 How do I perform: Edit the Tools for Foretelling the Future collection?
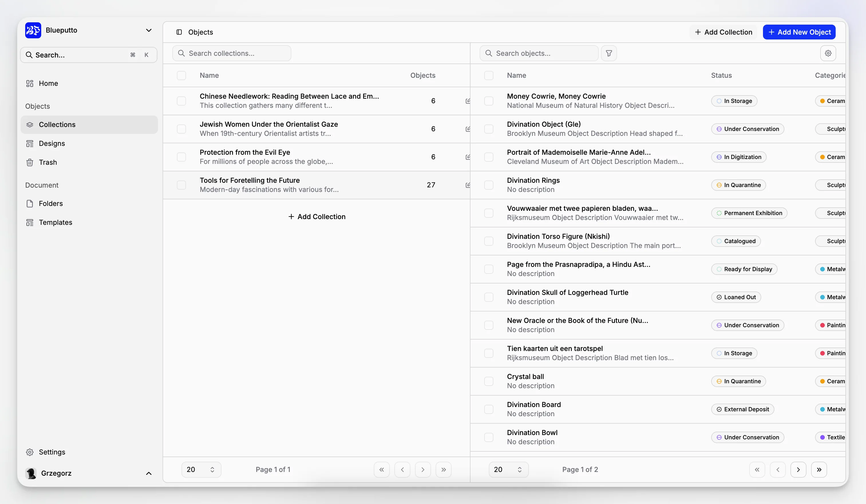[468, 185]
